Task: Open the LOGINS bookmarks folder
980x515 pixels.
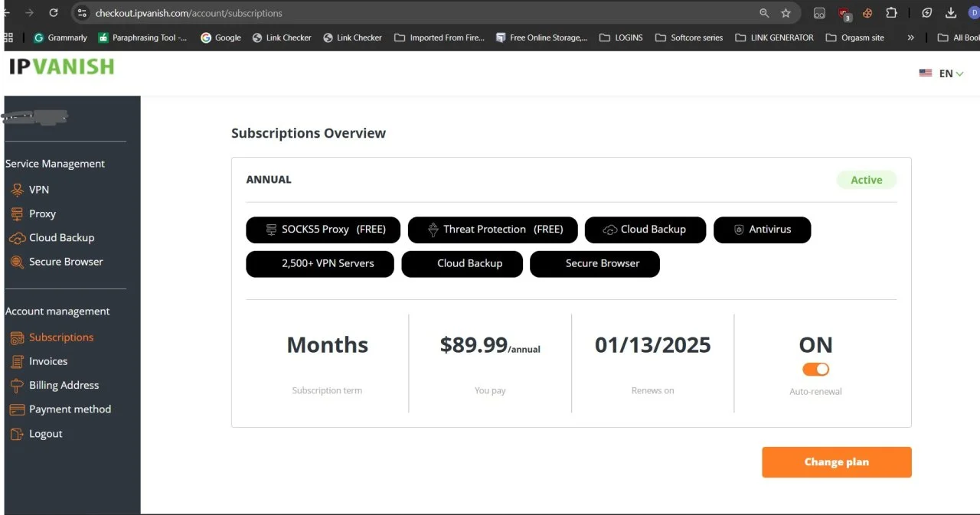Action: pos(621,37)
